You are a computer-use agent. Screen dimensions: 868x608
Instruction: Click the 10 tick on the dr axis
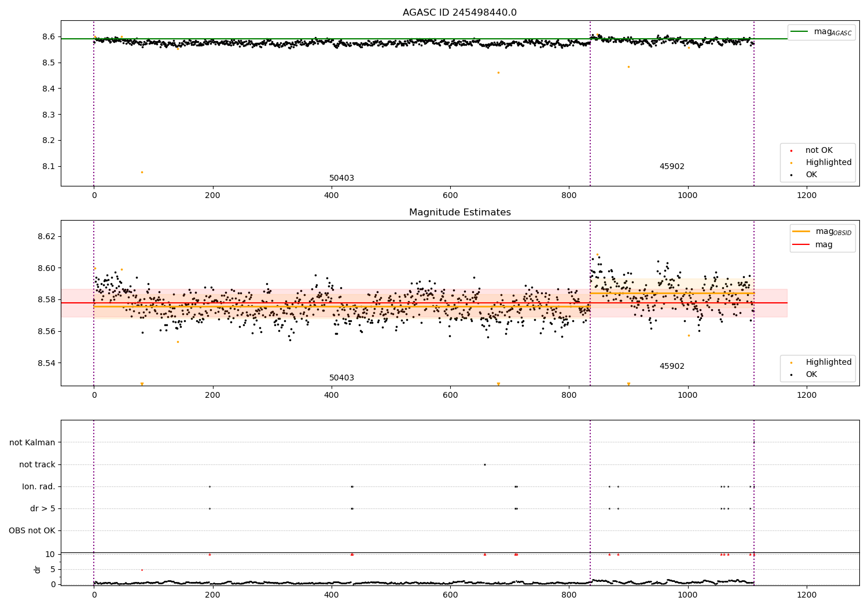(x=50, y=555)
